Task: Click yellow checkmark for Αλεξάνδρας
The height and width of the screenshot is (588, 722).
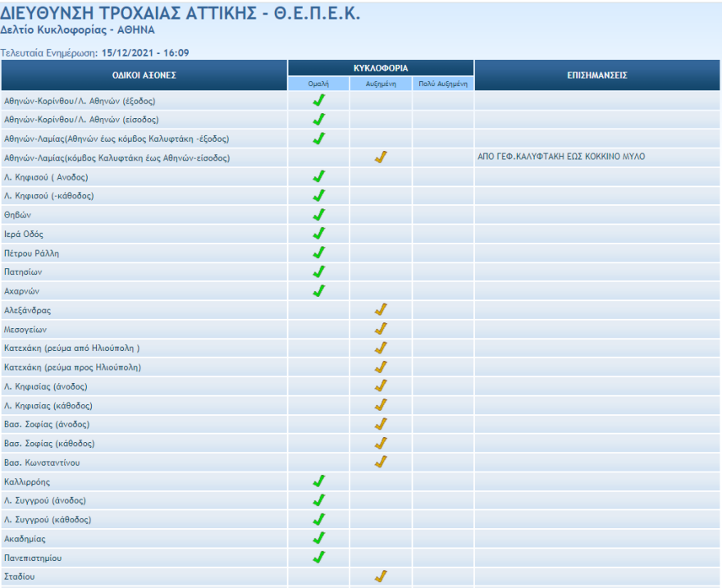Action: point(381,310)
